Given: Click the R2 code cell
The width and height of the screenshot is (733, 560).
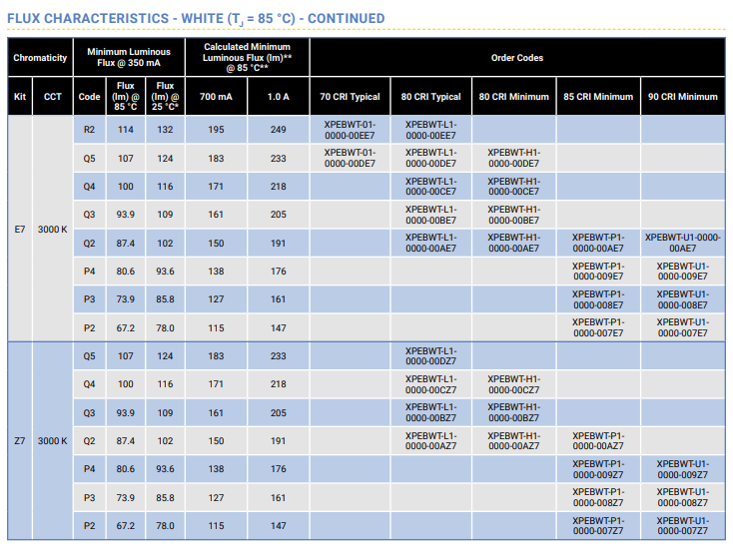Looking at the screenshot, I should click(89, 130).
